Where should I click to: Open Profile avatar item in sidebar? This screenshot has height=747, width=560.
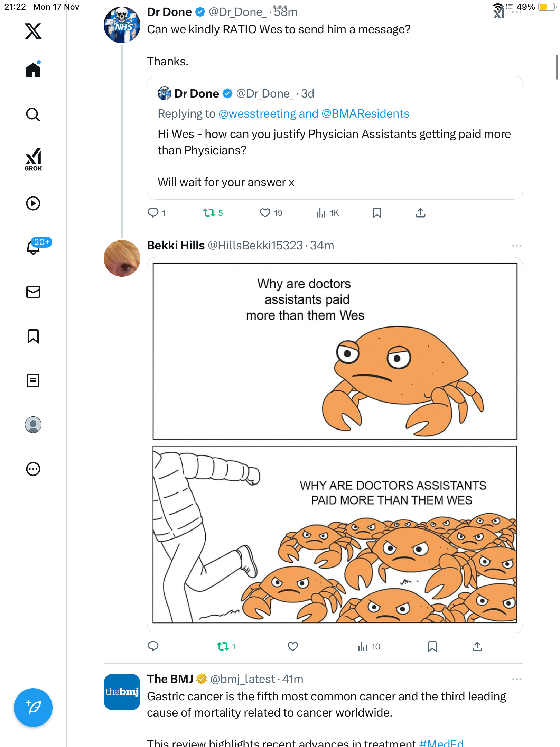33,425
